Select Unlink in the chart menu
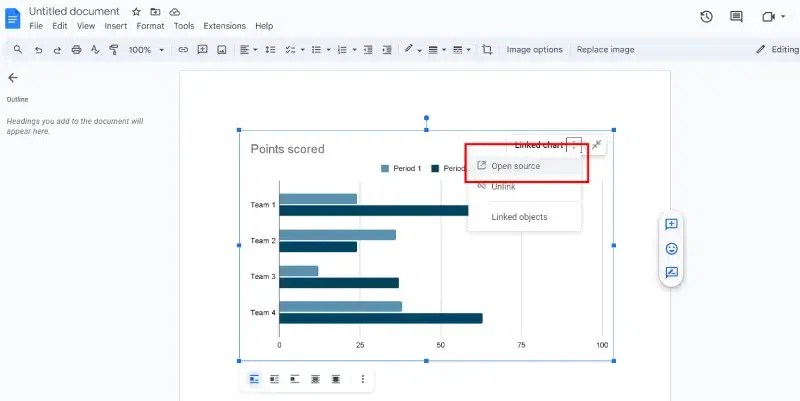Image resolution: width=800 pixels, height=401 pixels. click(524, 187)
